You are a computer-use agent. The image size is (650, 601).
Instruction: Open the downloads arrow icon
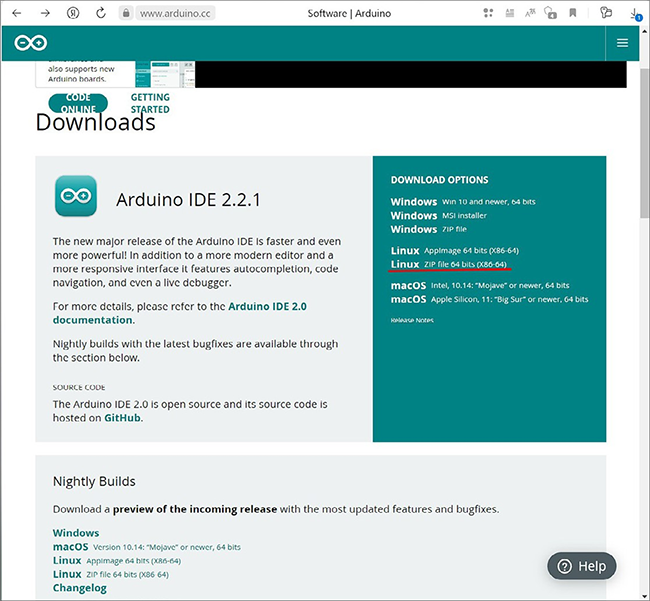click(x=635, y=14)
